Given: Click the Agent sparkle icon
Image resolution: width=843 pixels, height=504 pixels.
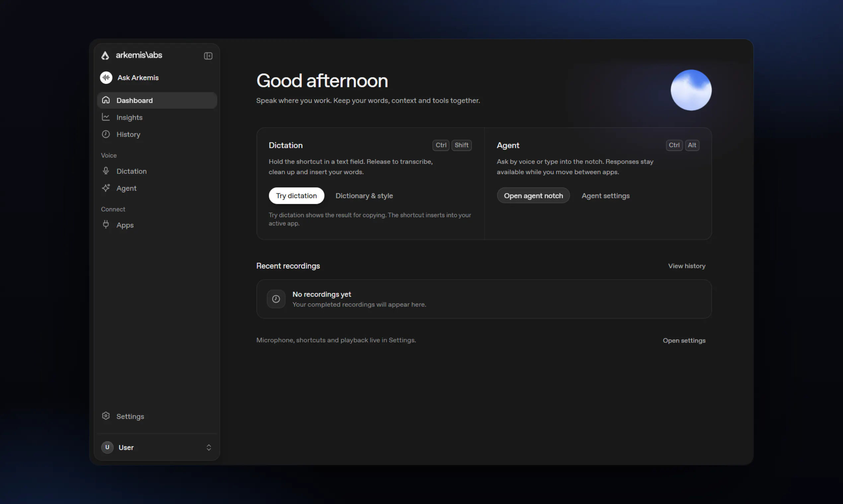Looking at the screenshot, I should point(106,188).
